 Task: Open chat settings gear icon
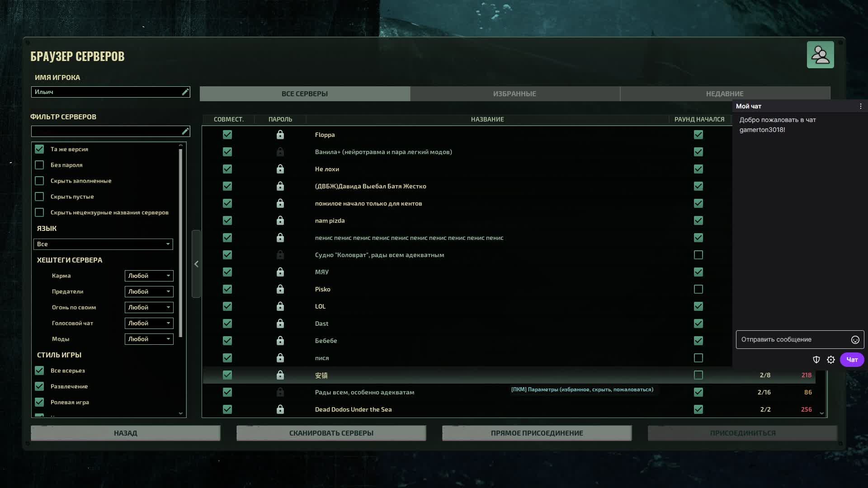[x=831, y=360]
